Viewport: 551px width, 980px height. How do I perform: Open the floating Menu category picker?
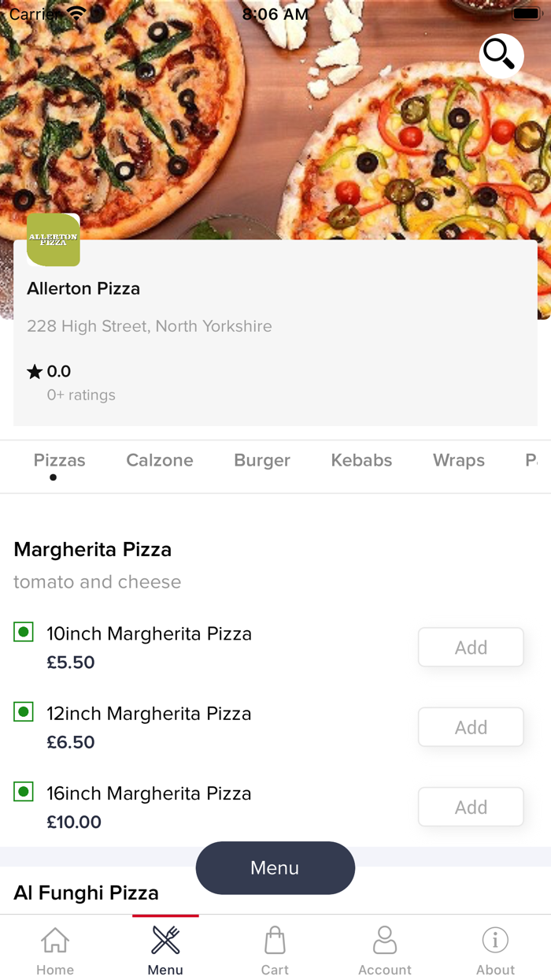[275, 867]
